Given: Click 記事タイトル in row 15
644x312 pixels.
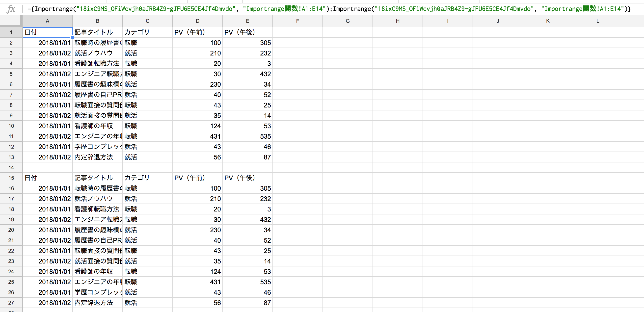Looking at the screenshot, I should [x=98, y=178].
